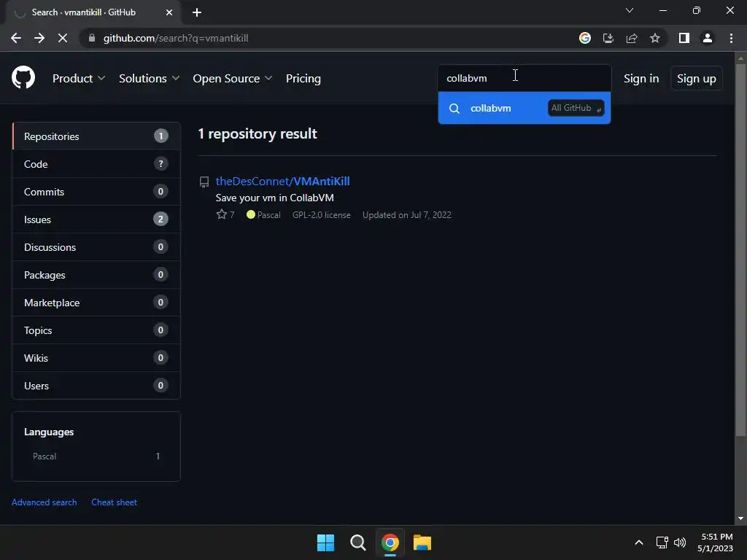Open Windows Start menu

coord(326,542)
